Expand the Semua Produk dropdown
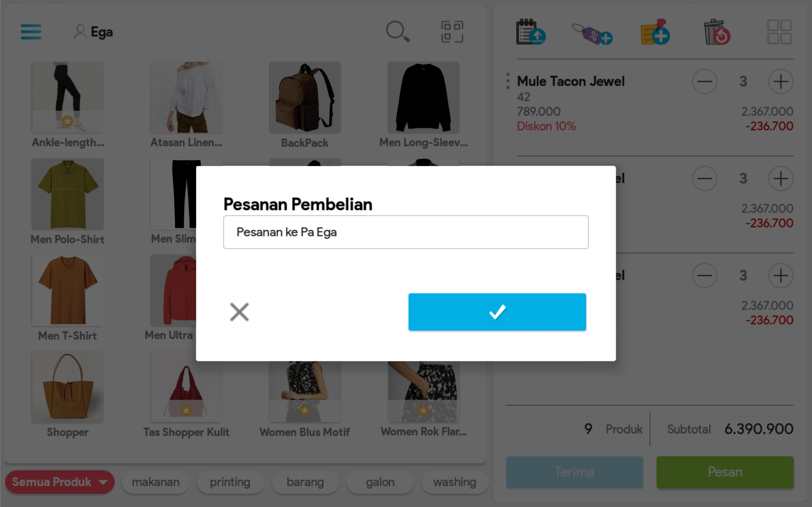Viewport: 812px width, 507px height. pos(60,482)
